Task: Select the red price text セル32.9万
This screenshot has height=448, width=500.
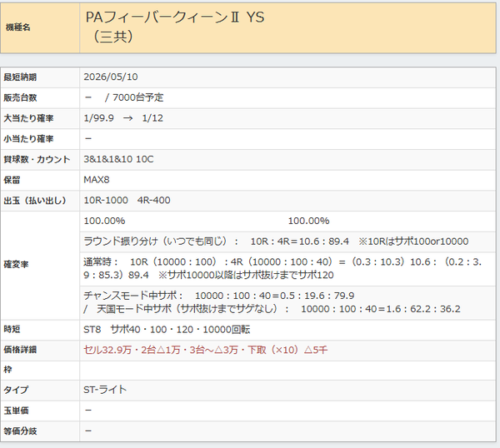Action: [x=107, y=350]
